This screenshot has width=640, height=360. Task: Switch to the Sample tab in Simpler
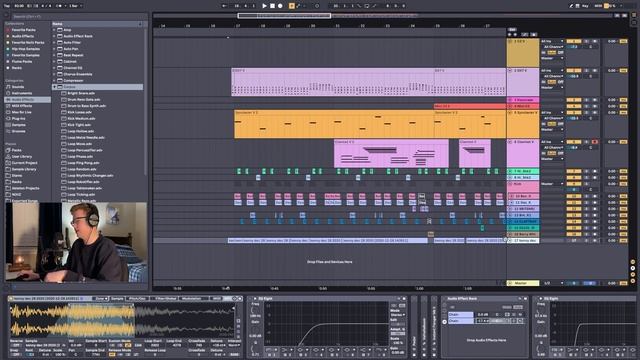point(117,299)
